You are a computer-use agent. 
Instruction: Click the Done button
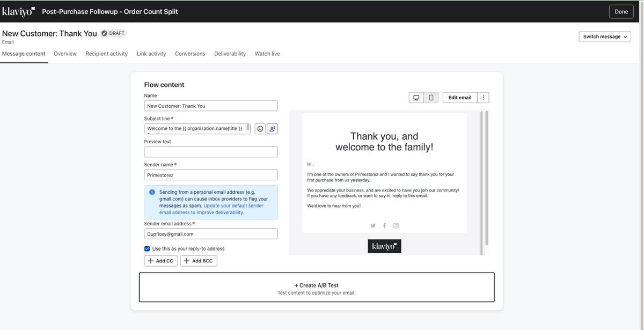621,11
